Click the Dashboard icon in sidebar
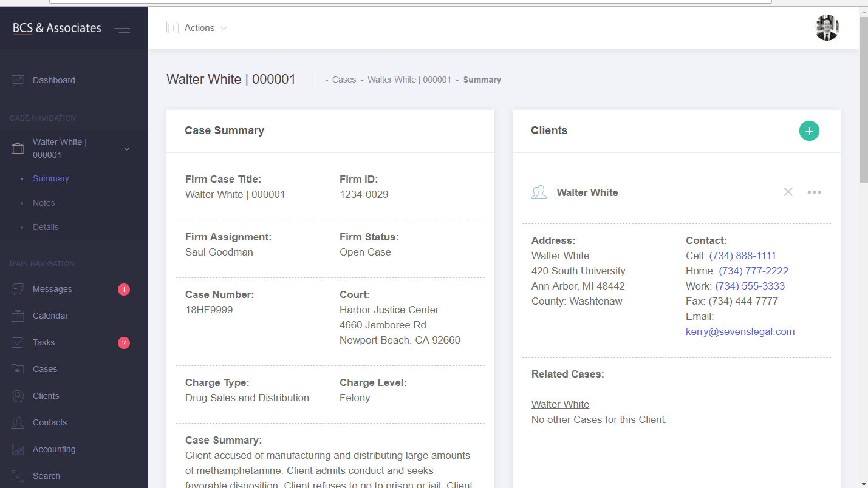Screen dimensions: 868x488 coord(18,80)
